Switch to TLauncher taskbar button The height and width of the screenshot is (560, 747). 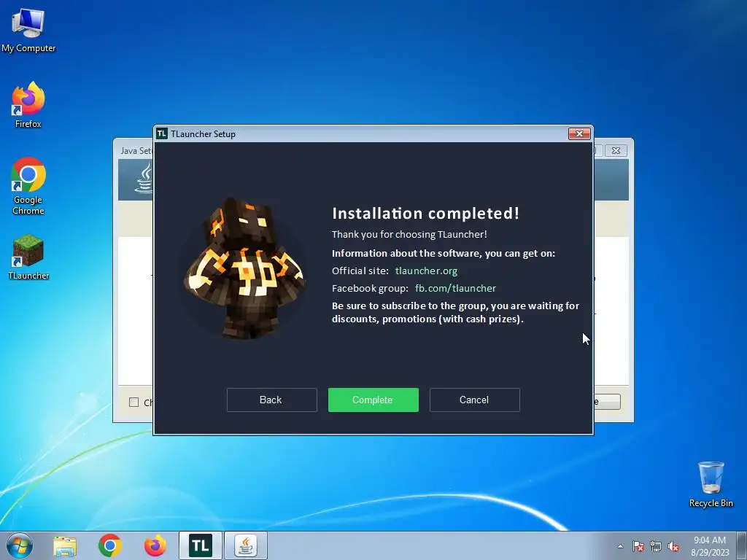click(201, 545)
